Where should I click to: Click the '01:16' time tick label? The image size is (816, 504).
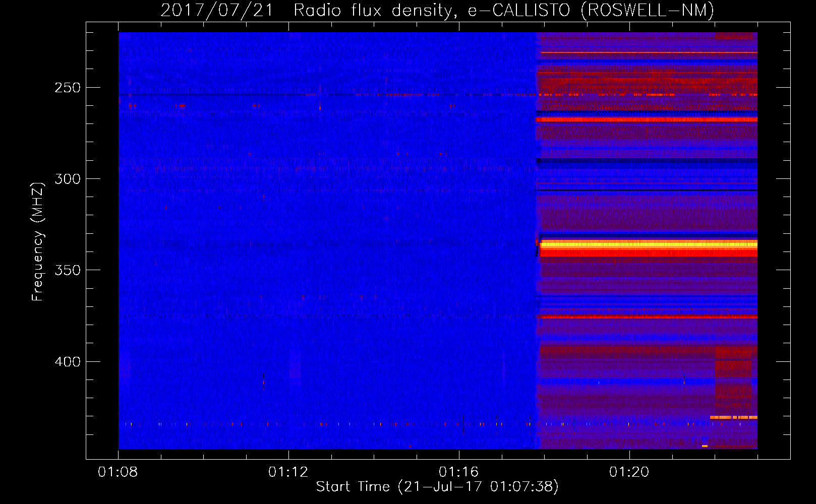[x=458, y=472]
